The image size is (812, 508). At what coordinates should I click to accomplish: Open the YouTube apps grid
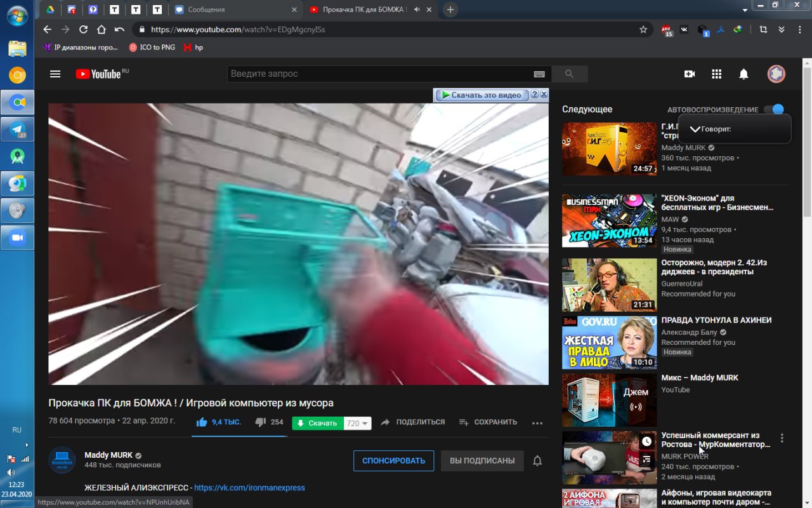coord(717,74)
